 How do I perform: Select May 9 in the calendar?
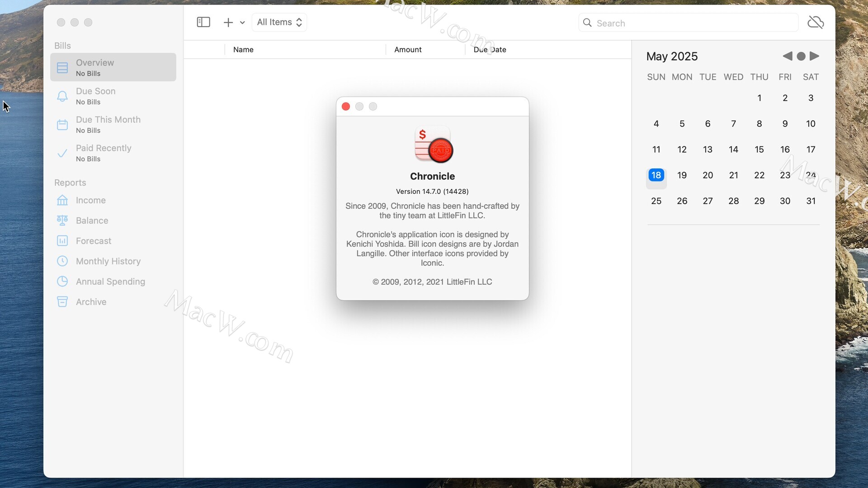pyautogui.click(x=785, y=124)
